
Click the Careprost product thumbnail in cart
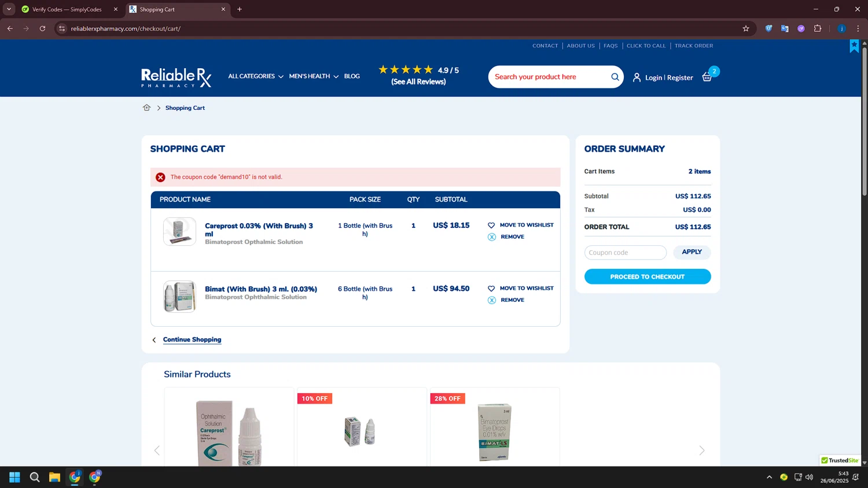179,231
